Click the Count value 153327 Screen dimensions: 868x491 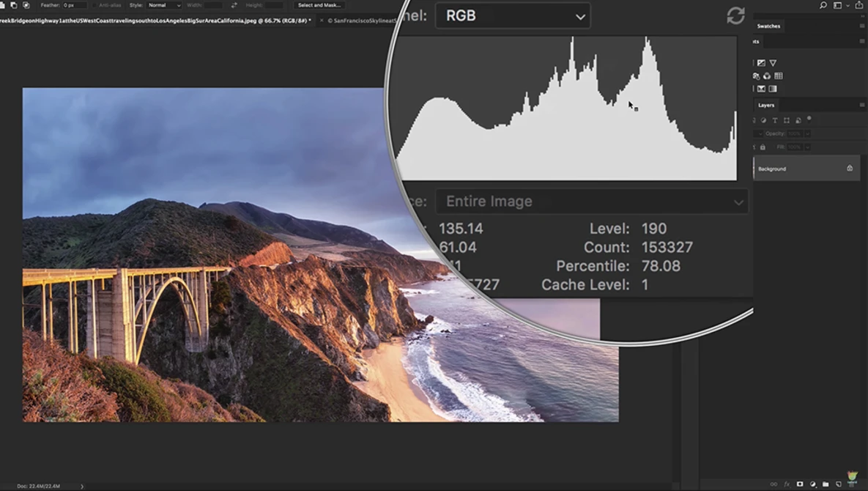(667, 248)
